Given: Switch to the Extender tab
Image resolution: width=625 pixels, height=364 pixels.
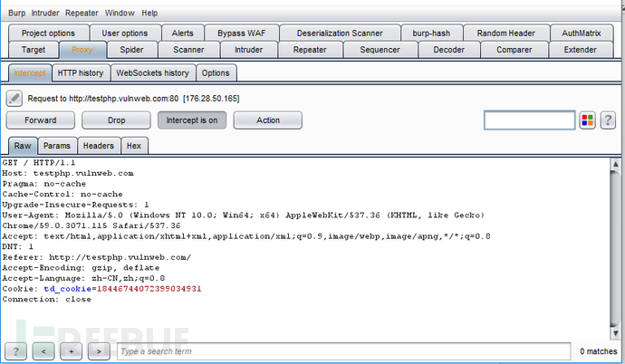Looking at the screenshot, I should tap(581, 50).
